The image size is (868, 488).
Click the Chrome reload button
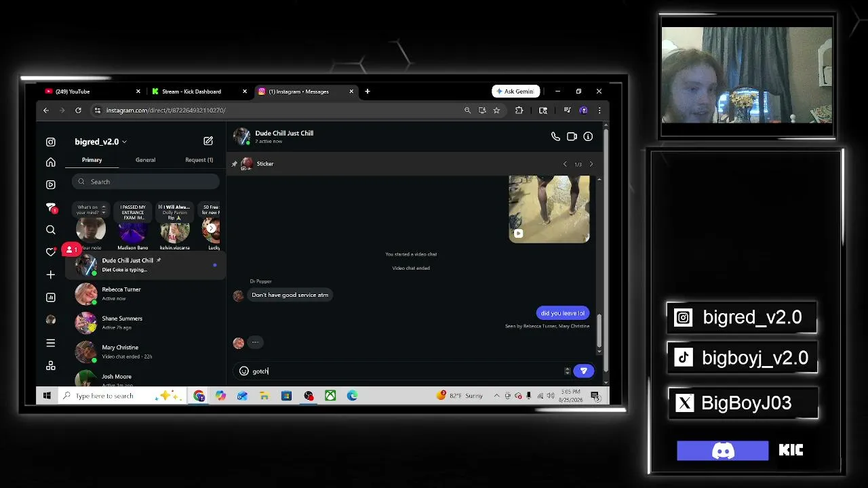pyautogui.click(x=78, y=110)
